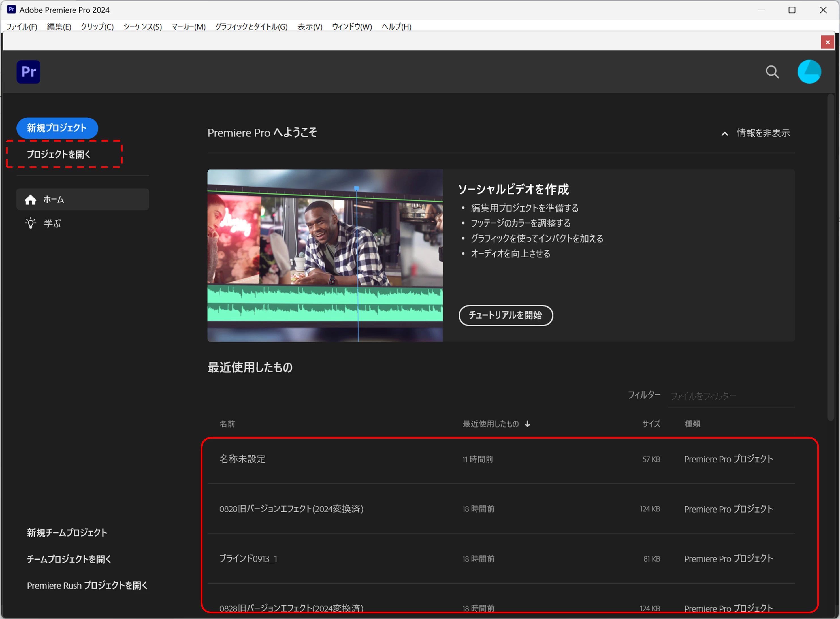Click the user profile avatar icon
The height and width of the screenshot is (619, 840).
point(809,72)
